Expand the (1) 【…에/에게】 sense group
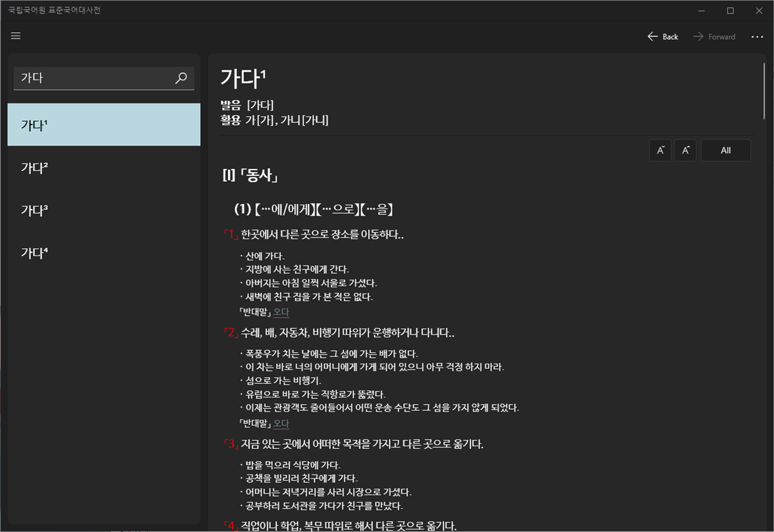Image resolution: width=774 pixels, height=532 pixels. coord(313,210)
